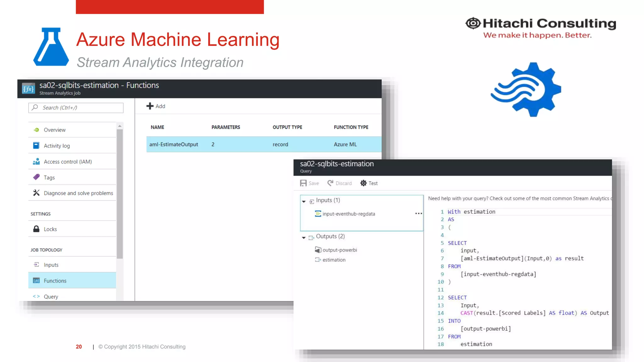The height and width of the screenshot is (362, 644).
Task: Click the Discard undo arrow icon
Action: (330, 183)
